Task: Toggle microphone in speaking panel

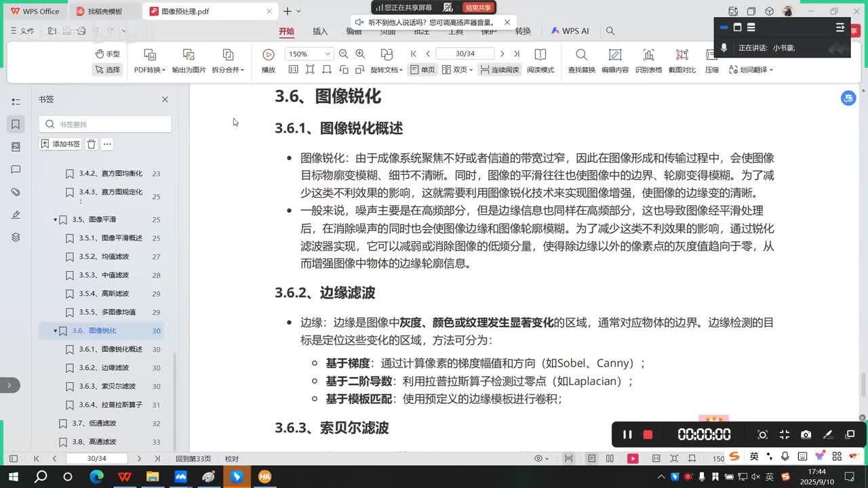Action: (724, 47)
